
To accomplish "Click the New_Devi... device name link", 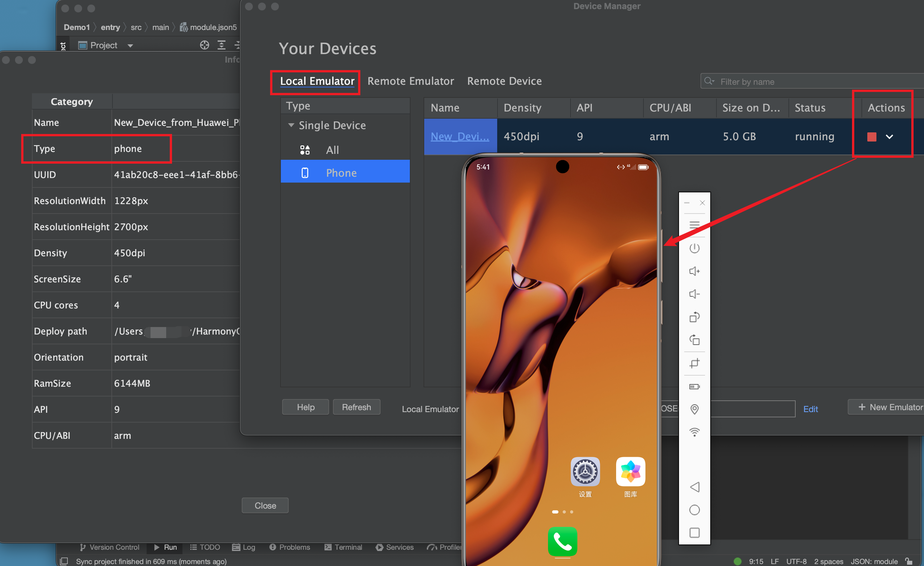I will click(460, 136).
